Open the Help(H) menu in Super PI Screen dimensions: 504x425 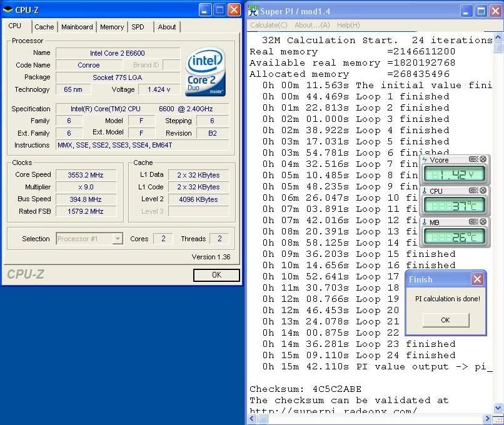[x=348, y=25]
